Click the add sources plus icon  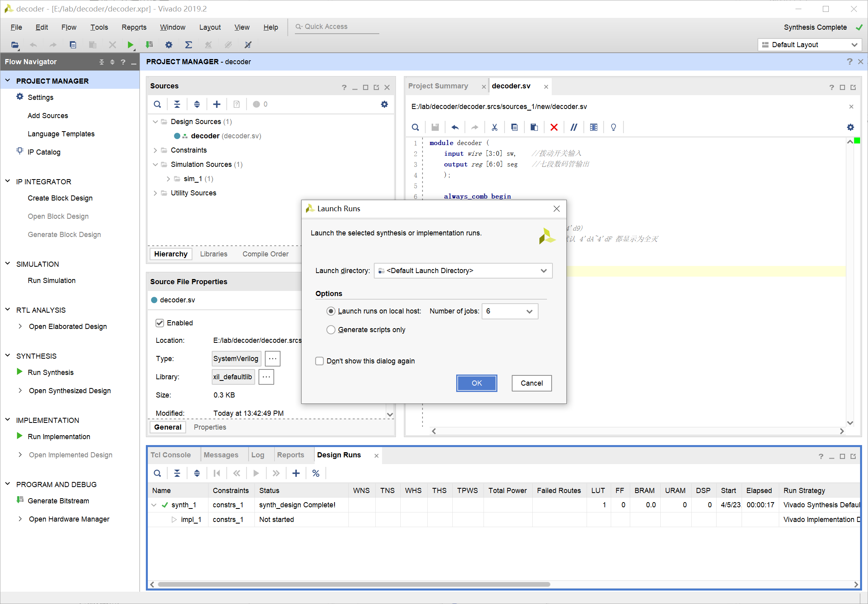(x=217, y=104)
